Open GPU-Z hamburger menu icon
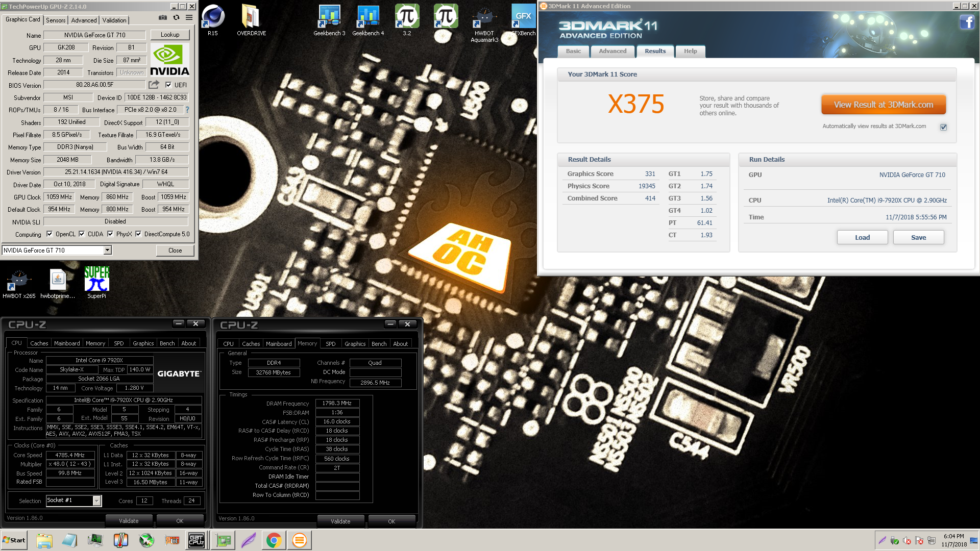 (x=189, y=17)
